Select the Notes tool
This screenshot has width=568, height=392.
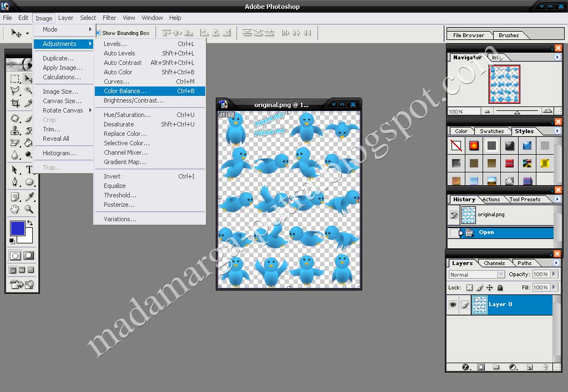click(15, 197)
